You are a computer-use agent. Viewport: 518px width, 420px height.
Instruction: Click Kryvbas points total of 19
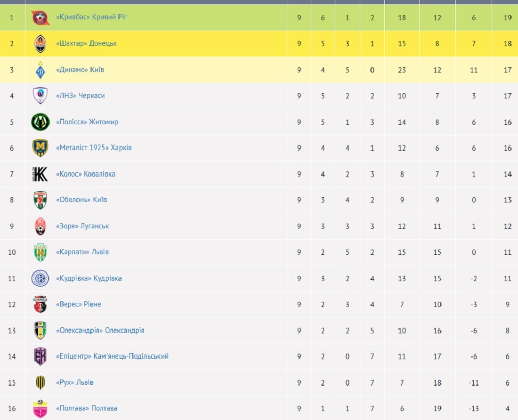(x=507, y=18)
